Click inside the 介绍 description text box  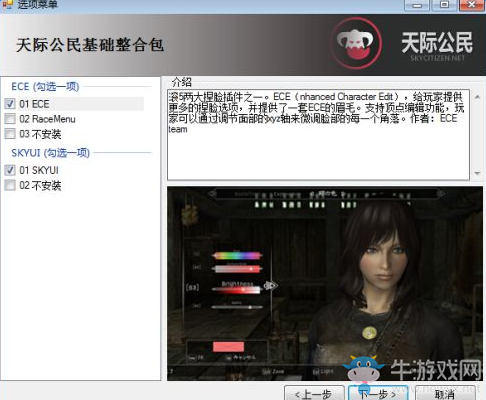318,135
